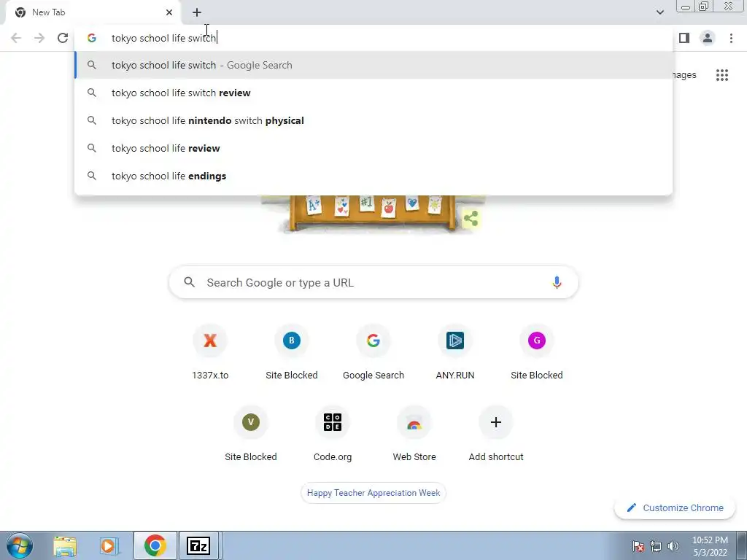Viewport: 747px width, 560px height.
Task: Go forward using the forward arrow
Action: (x=39, y=38)
